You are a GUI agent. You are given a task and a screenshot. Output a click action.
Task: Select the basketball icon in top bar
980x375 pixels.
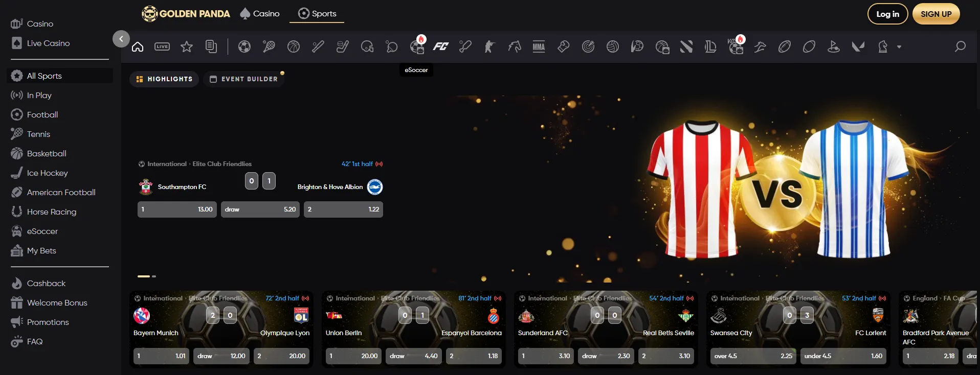click(294, 47)
